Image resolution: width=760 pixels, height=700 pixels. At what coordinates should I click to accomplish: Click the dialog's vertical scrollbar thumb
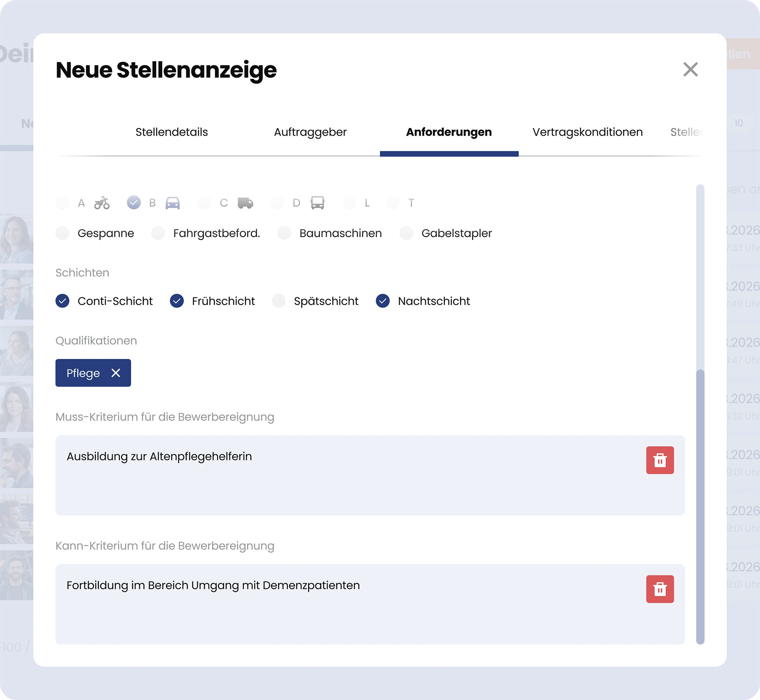(700, 505)
